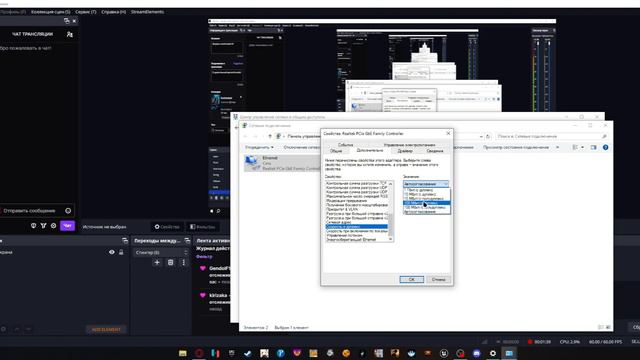Viewport: 640px width, 360px height.
Task: Open Opera GX from taskbar
Action: click(x=199, y=353)
